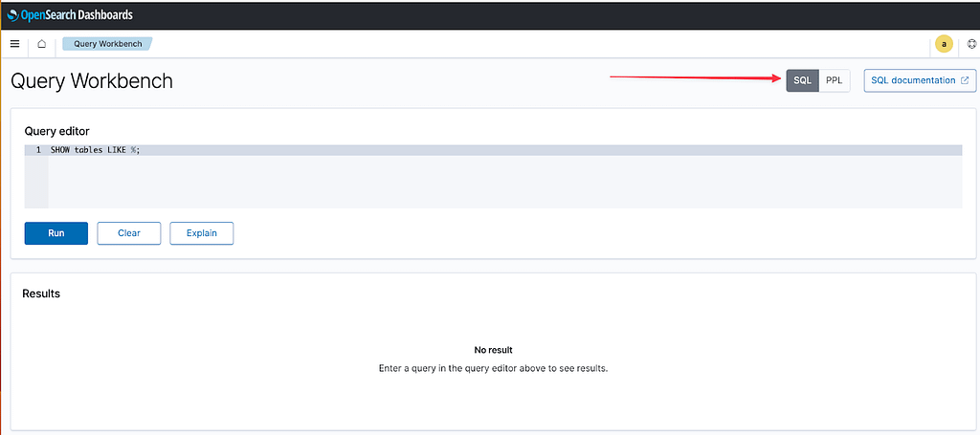The height and width of the screenshot is (435, 980).
Task: Click the Query Workbench page title
Action: pos(92,81)
